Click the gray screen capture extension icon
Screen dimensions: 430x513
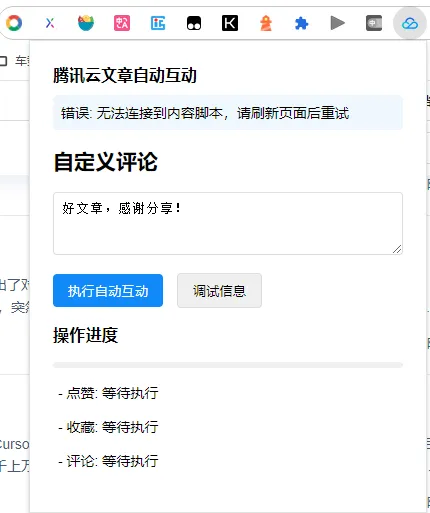coord(374,23)
